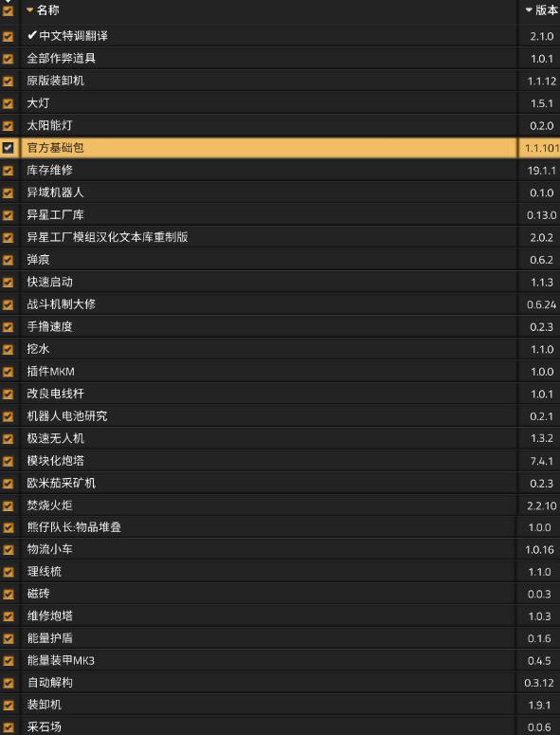Uncheck the 理线梳 mod checkbox
560x735 pixels.
[x=8, y=572]
